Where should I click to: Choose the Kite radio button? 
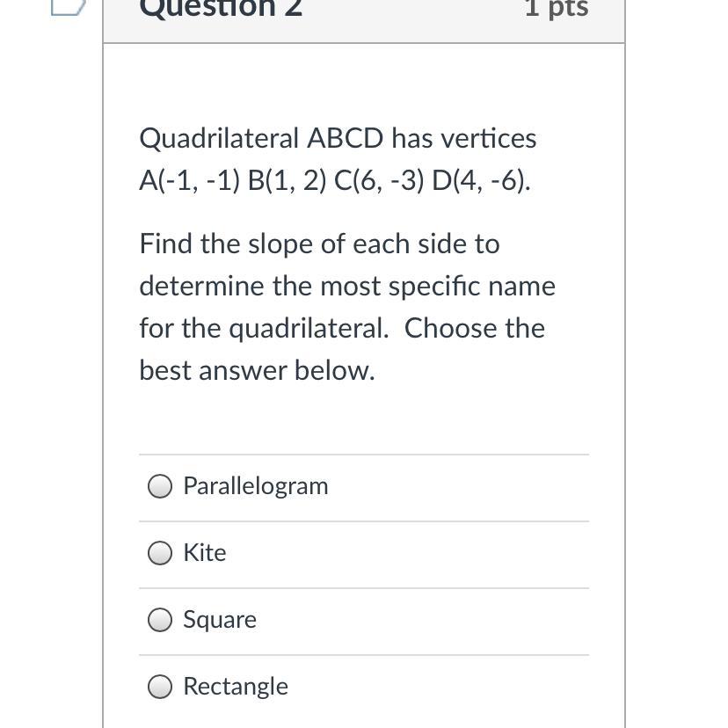pos(160,553)
